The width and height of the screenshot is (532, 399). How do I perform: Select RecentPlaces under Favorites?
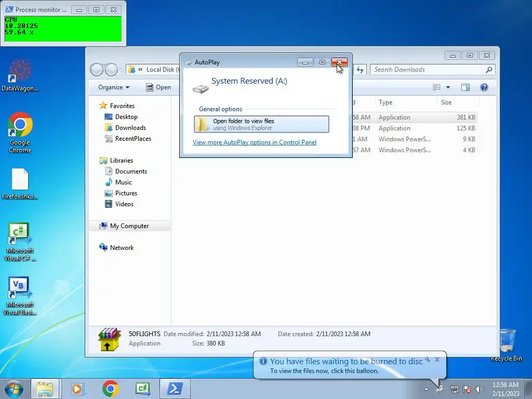click(128, 138)
